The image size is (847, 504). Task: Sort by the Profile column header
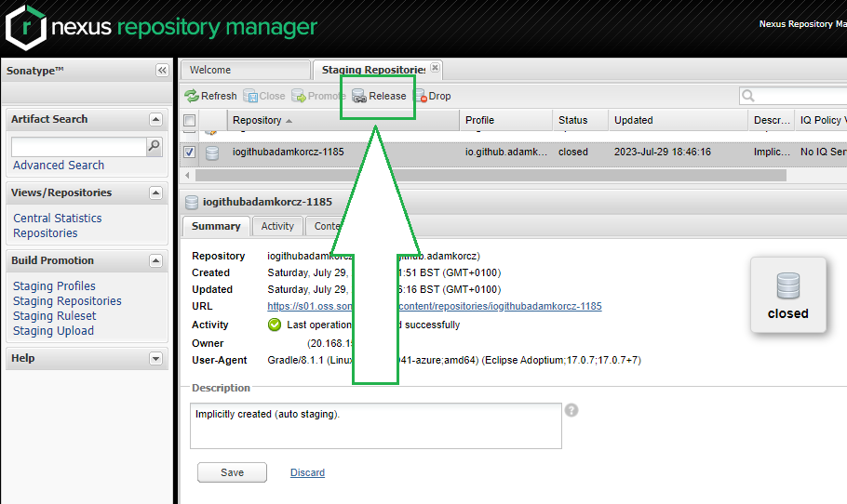[506, 120]
